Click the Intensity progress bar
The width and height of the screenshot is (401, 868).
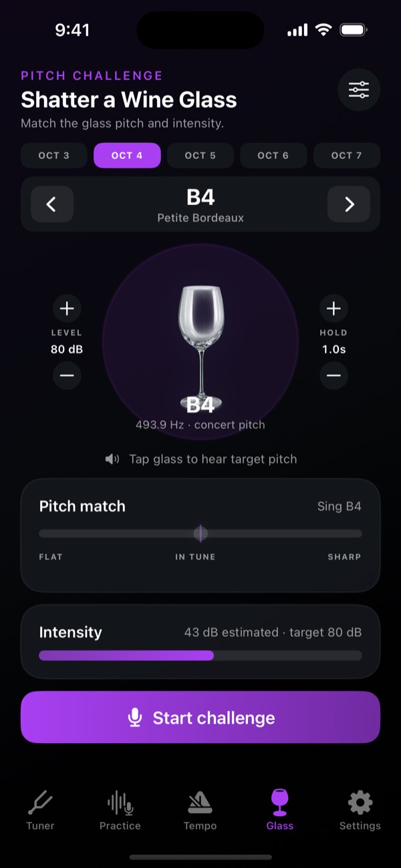click(x=200, y=656)
